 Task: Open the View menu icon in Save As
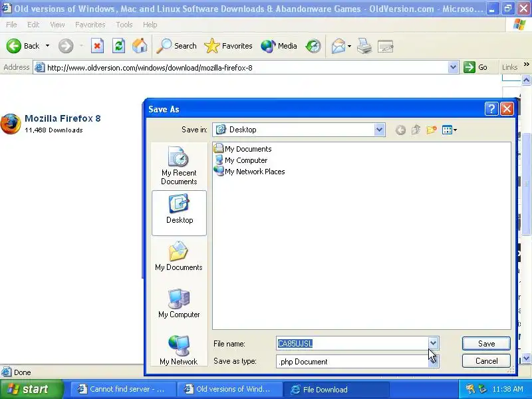pos(450,130)
